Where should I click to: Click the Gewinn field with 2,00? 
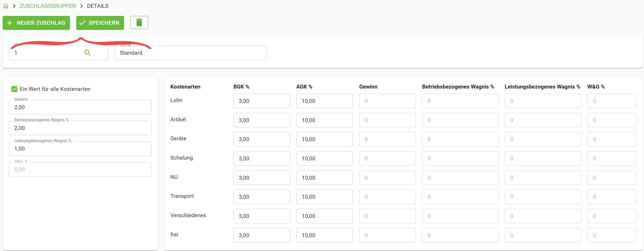(80, 107)
